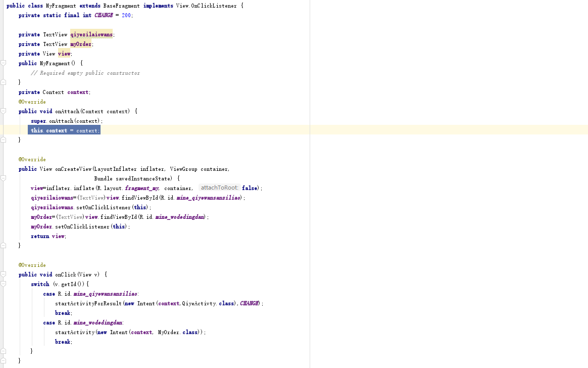Click QiyeActivty.class in the Intent
The height and width of the screenshot is (368, 588).
click(x=208, y=303)
